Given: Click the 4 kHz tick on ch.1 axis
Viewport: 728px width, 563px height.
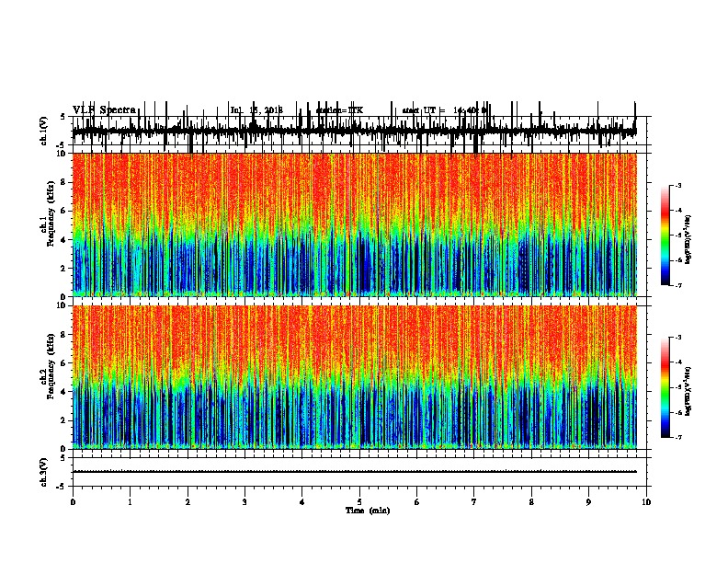Looking at the screenshot, I should coord(64,240).
